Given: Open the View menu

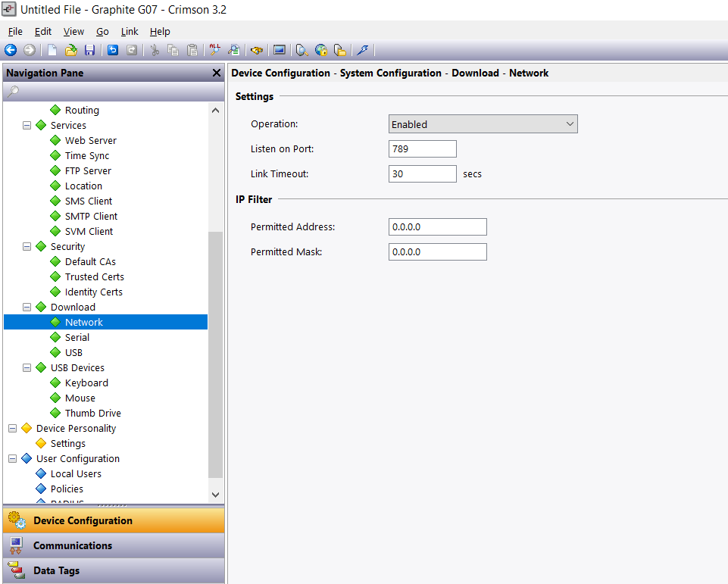Looking at the screenshot, I should (73, 32).
